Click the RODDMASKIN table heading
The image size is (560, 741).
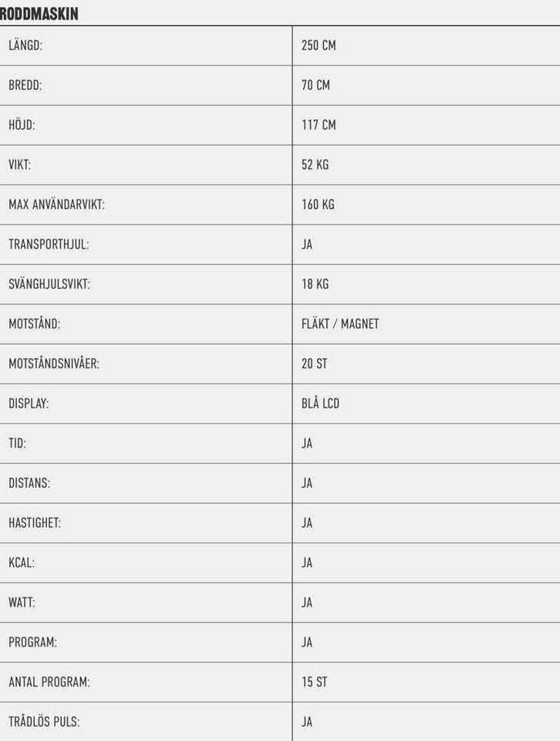click(39, 13)
